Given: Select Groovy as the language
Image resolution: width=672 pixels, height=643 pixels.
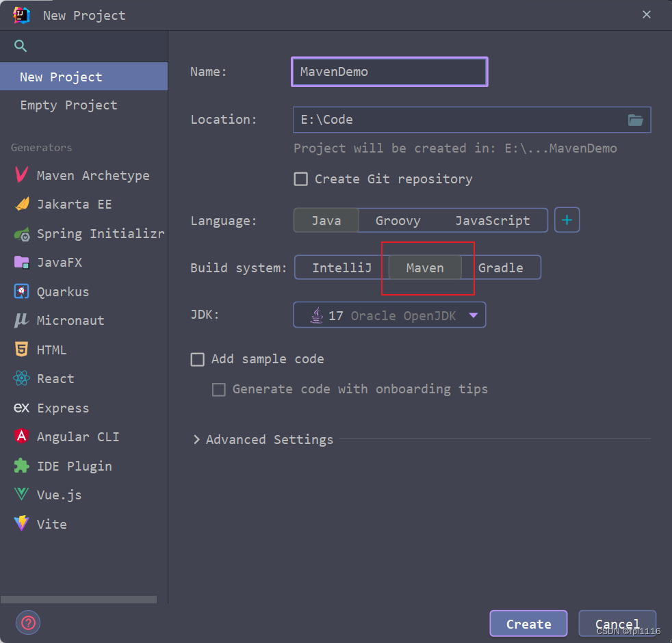Looking at the screenshot, I should (398, 221).
